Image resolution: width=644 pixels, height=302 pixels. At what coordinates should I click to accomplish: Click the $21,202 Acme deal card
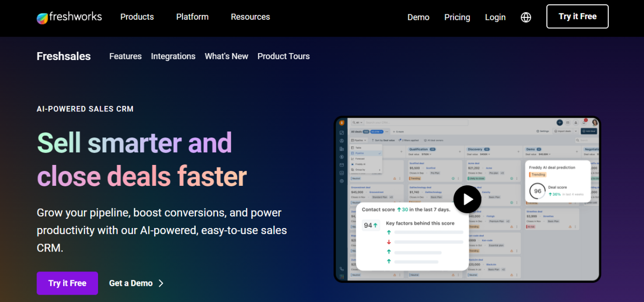pyautogui.click(x=493, y=171)
